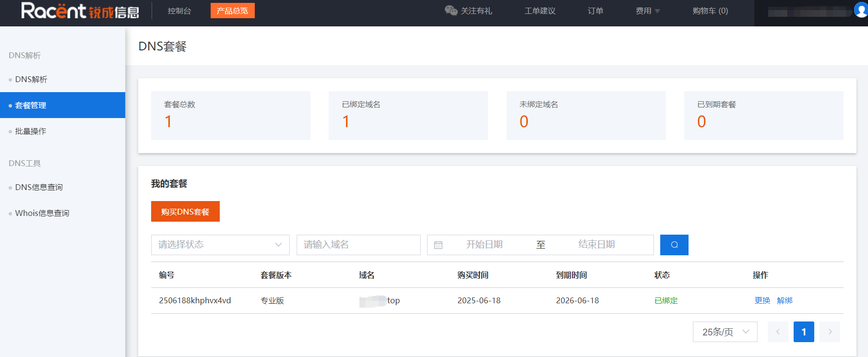Change the 25条/页 page size
Image resolution: width=868 pixels, height=357 pixels.
[x=725, y=332]
